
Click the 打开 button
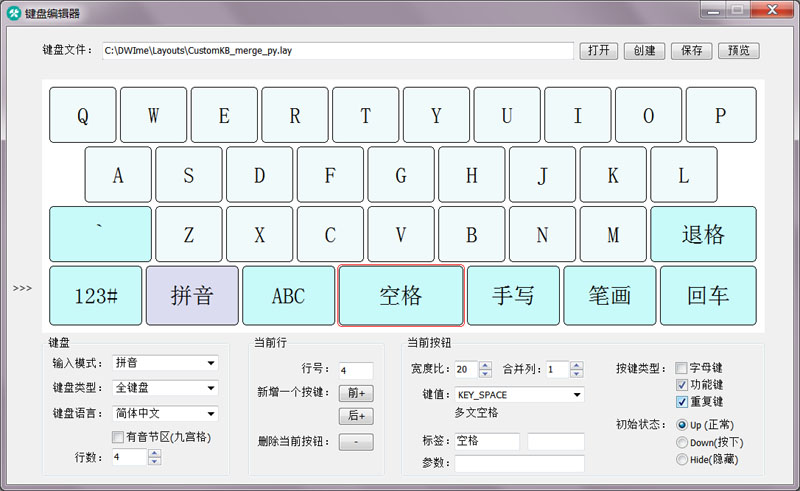coord(598,50)
